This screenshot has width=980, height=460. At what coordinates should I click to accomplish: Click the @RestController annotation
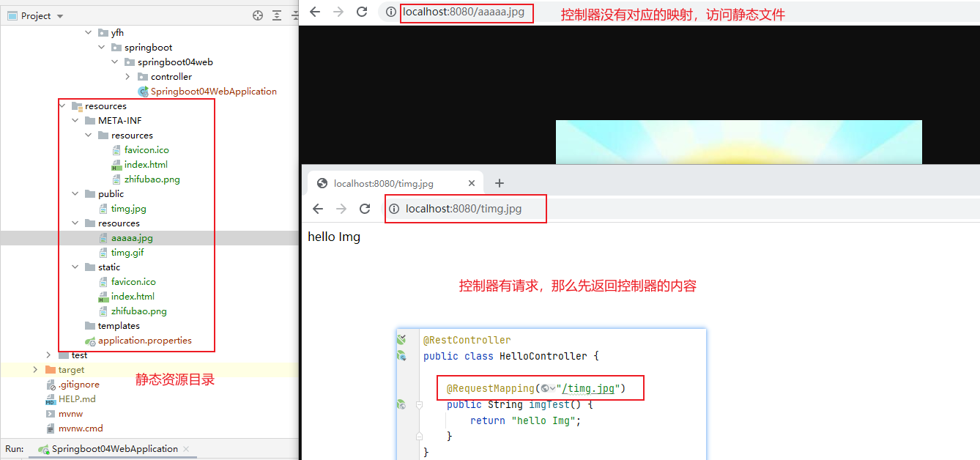pyautogui.click(x=467, y=340)
